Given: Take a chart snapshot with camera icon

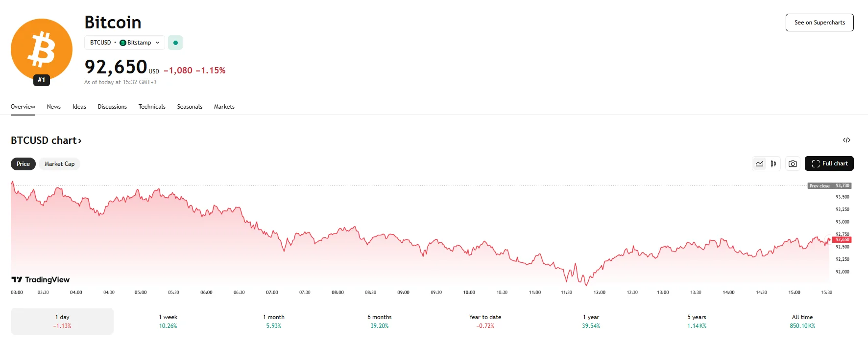Looking at the screenshot, I should point(793,164).
